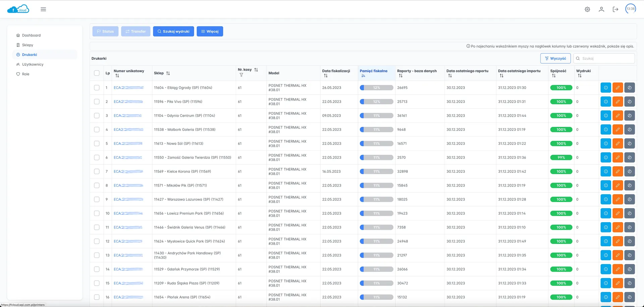Screen dimensions: 644x307
Task: Check the select-all header checkbox
Action: tap(97, 73)
